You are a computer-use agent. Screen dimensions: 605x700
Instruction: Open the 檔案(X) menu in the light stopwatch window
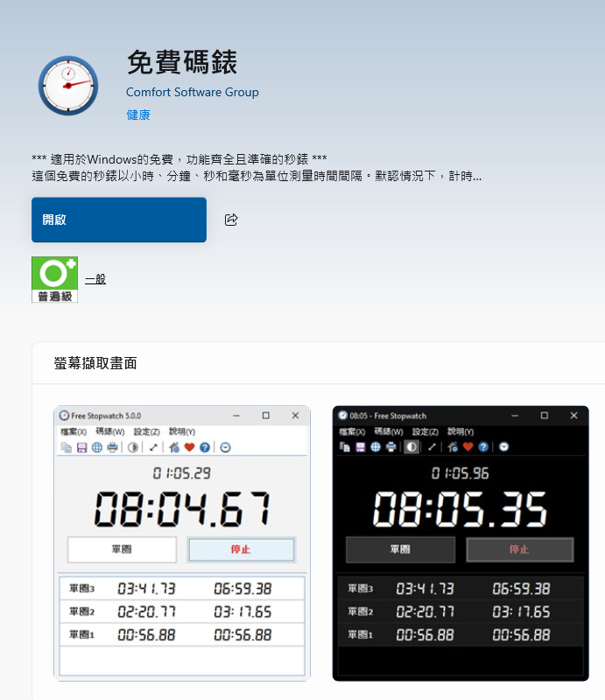point(74,431)
